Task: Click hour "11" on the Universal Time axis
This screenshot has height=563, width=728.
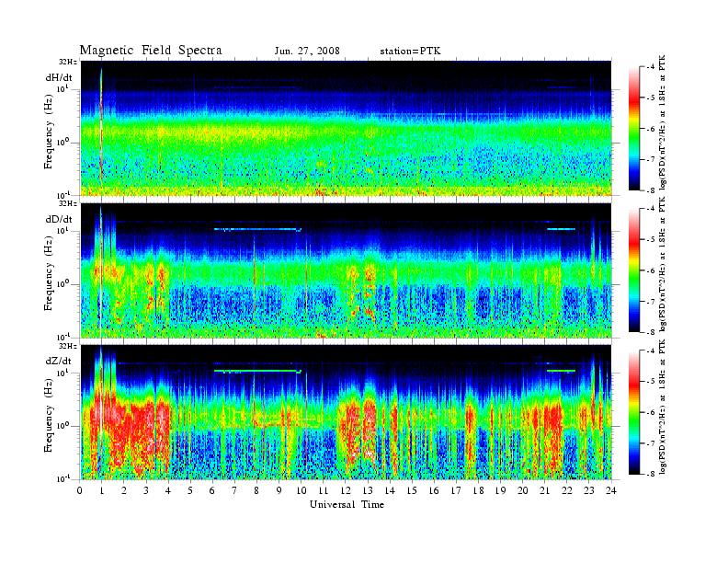Action: [324, 491]
